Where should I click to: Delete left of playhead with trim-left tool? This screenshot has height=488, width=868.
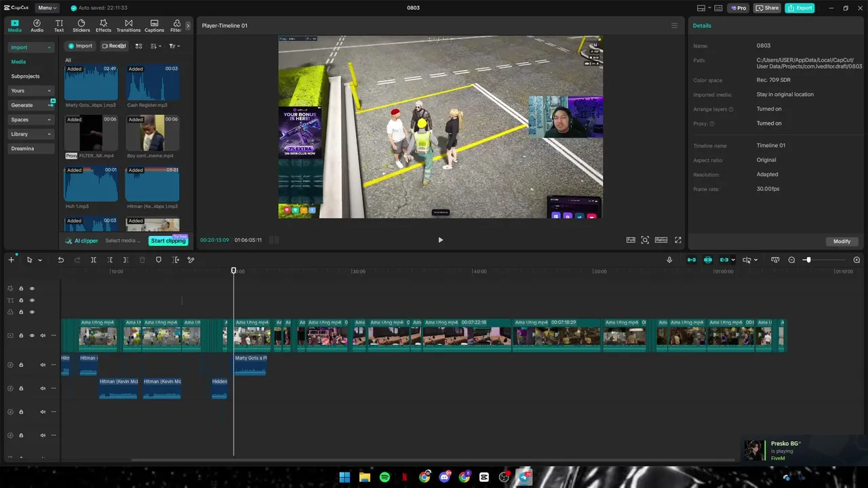110,260
